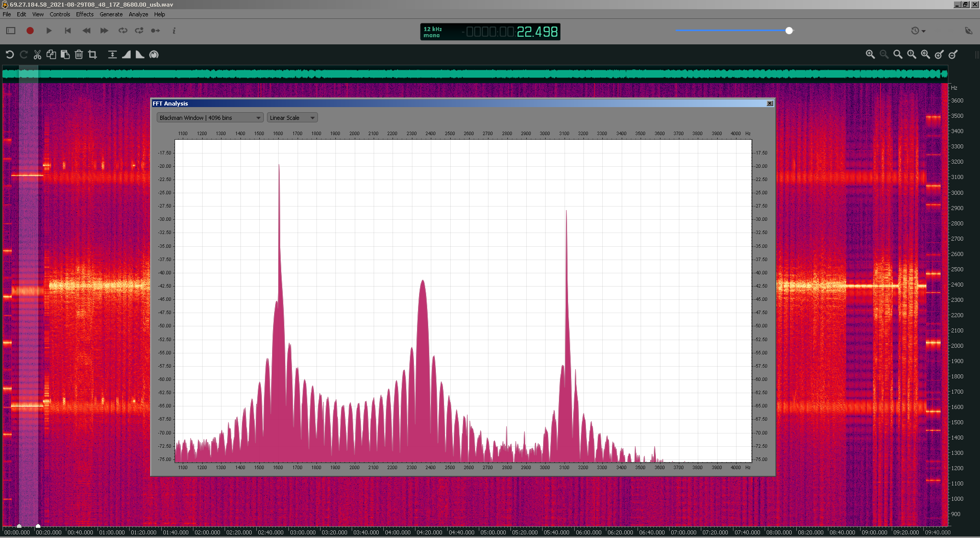The height and width of the screenshot is (538, 980).
Task: Click the Undo arrow icon
Action: (x=10, y=55)
